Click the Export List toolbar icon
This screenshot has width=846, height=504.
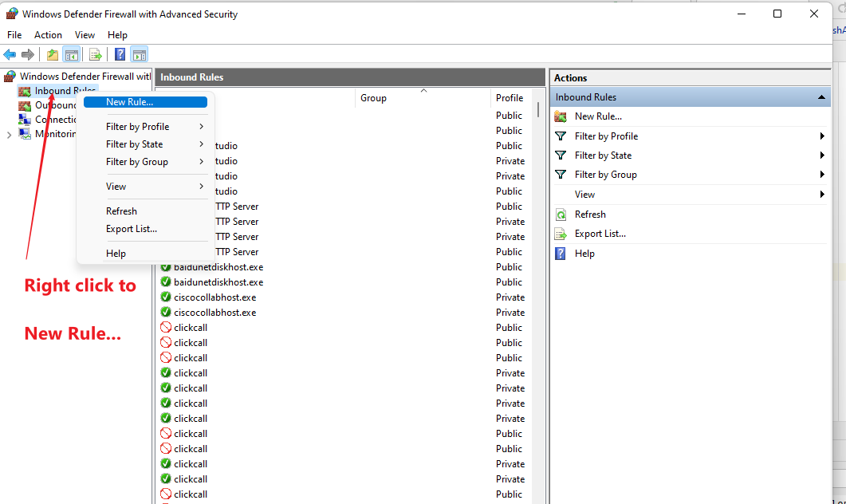(96, 54)
